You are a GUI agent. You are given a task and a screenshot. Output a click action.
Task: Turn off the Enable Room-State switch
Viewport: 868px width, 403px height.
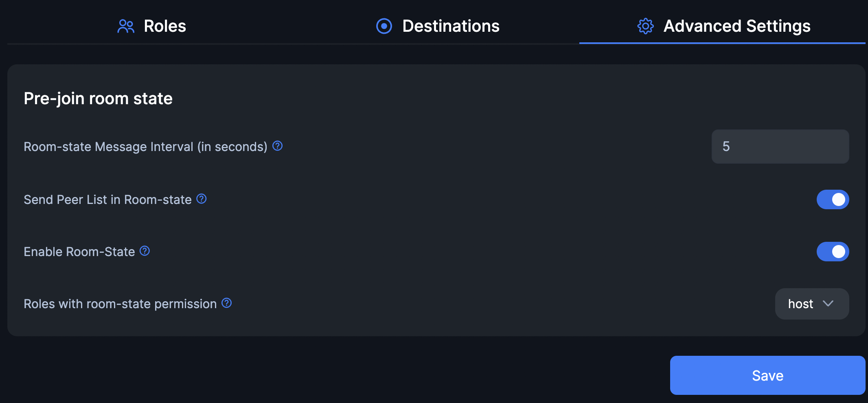(x=833, y=252)
